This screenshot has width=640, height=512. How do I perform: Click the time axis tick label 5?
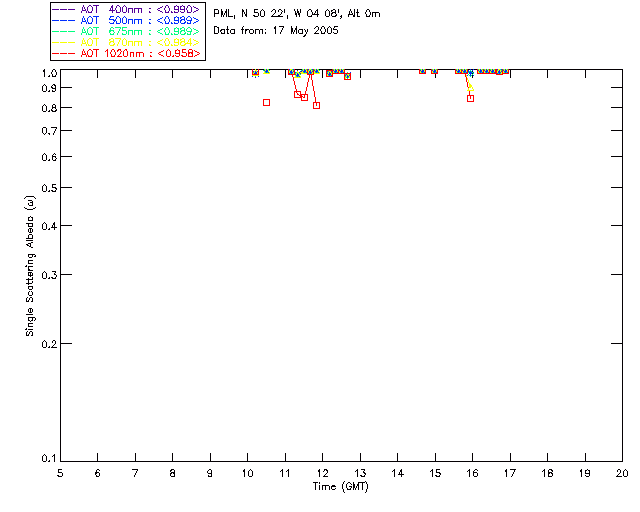60,473
